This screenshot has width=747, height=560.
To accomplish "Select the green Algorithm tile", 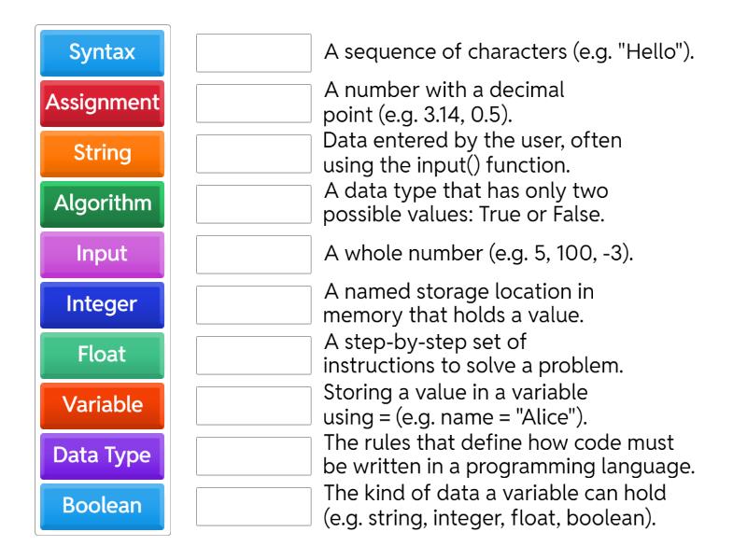I will [x=102, y=204].
